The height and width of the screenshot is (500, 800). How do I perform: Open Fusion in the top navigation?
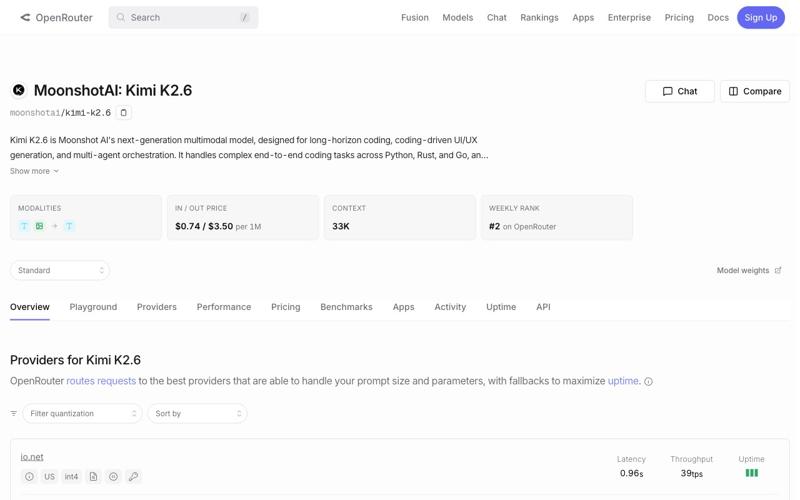tap(415, 17)
